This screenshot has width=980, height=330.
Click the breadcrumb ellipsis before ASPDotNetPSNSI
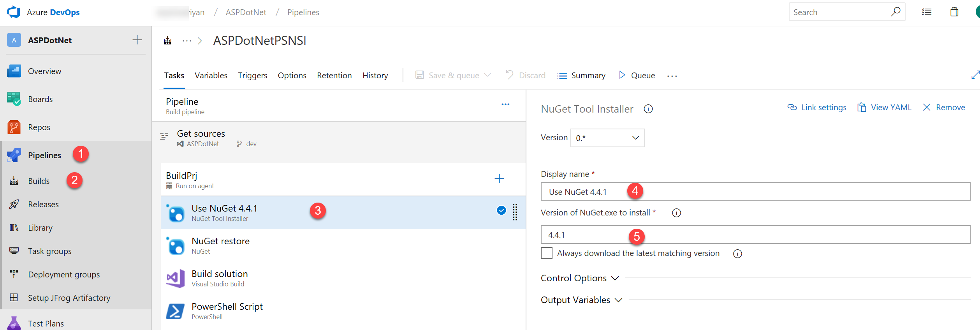point(187,41)
